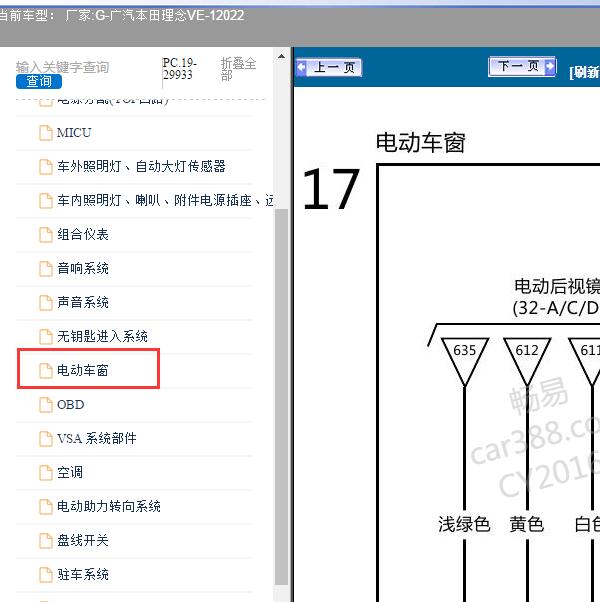Click the sidebar scroll-up arrow
The height and width of the screenshot is (602, 600).
coord(281,57)
